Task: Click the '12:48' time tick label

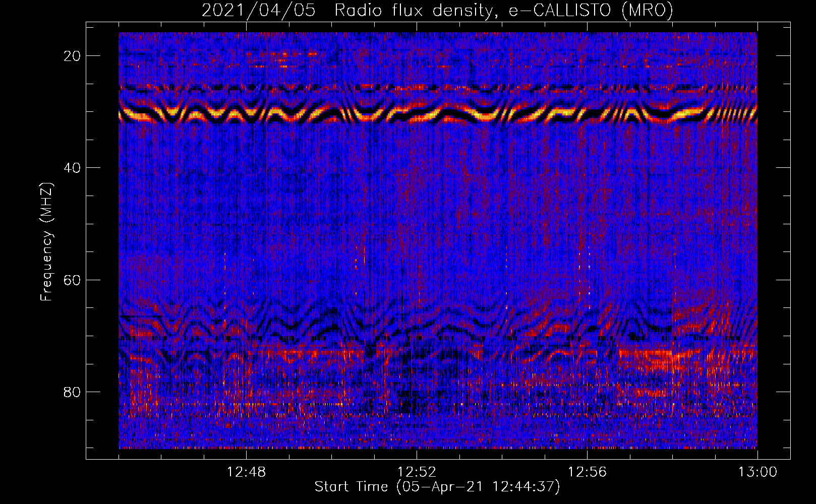Action: pos(246,472)
